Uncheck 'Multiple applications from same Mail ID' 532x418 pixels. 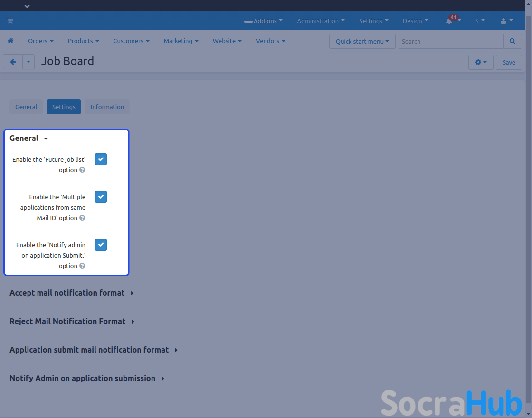101,197
